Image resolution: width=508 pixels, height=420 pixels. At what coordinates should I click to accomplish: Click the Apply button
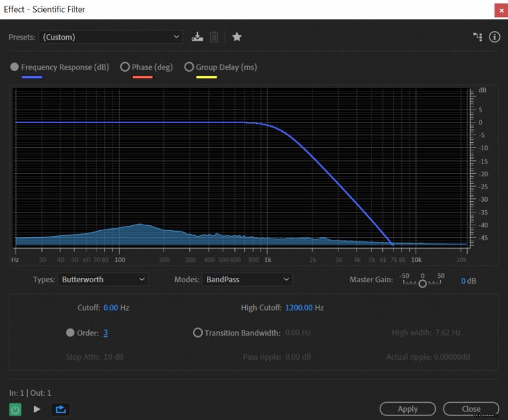click(x=407, y=409)
